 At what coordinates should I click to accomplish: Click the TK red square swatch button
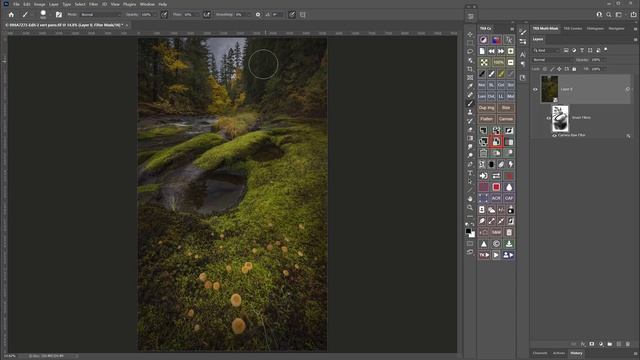[x=496, y=187]
